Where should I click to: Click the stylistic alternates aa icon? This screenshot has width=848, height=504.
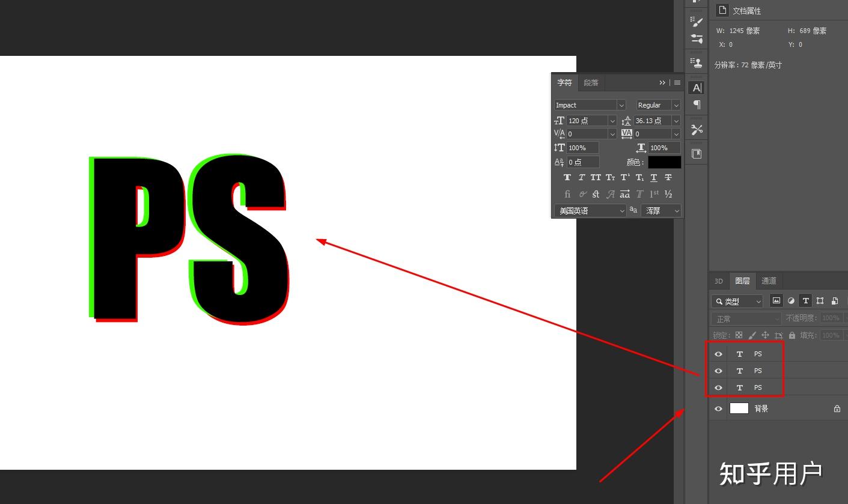(x=625, y=194)
